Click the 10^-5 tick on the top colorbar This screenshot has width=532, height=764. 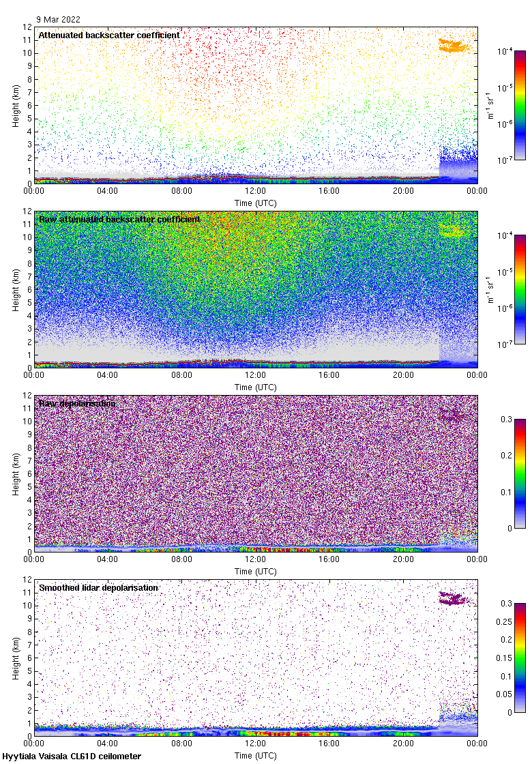(504, 88)
